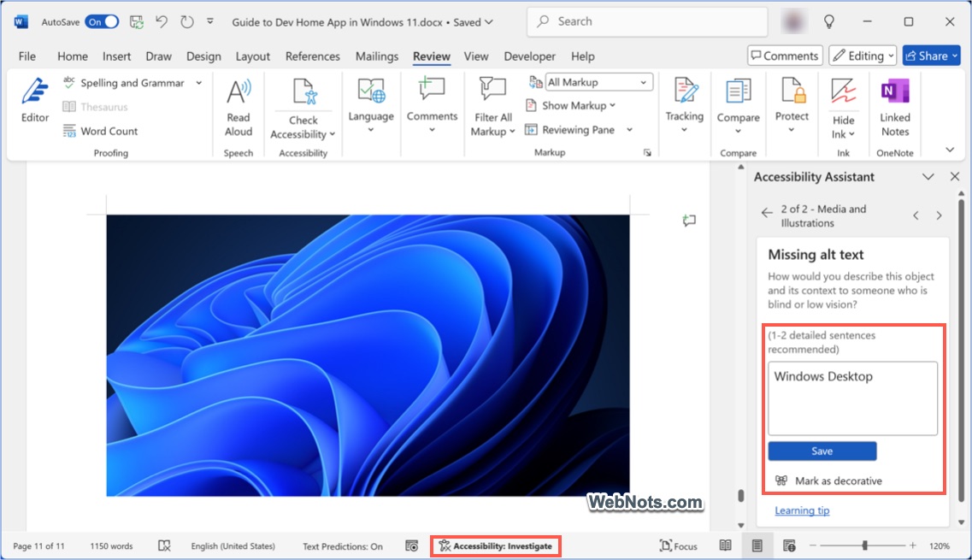972x560 pixels.
Task: Redo the last action
Action: pos(186,21)
